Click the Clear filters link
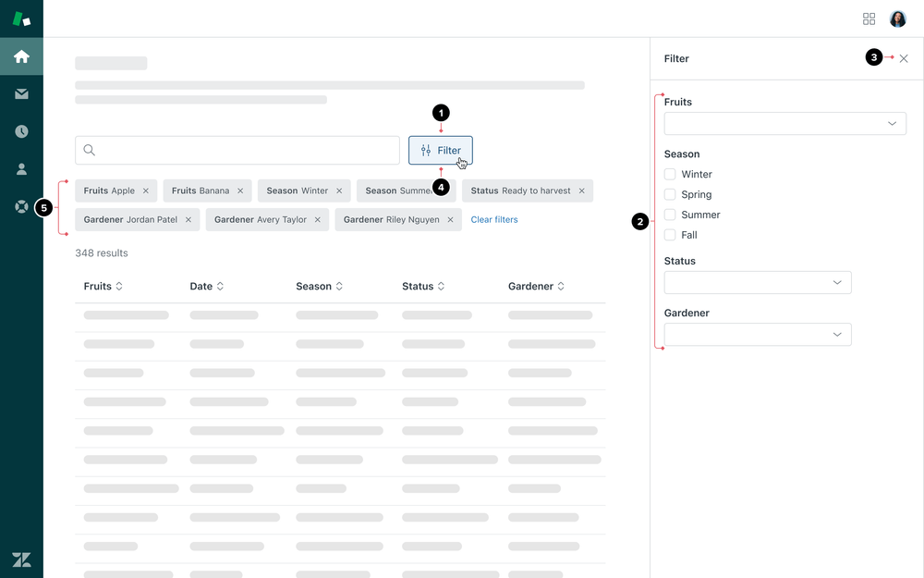Viewport: 924px width, 578px height. click(x=493, y=219)
